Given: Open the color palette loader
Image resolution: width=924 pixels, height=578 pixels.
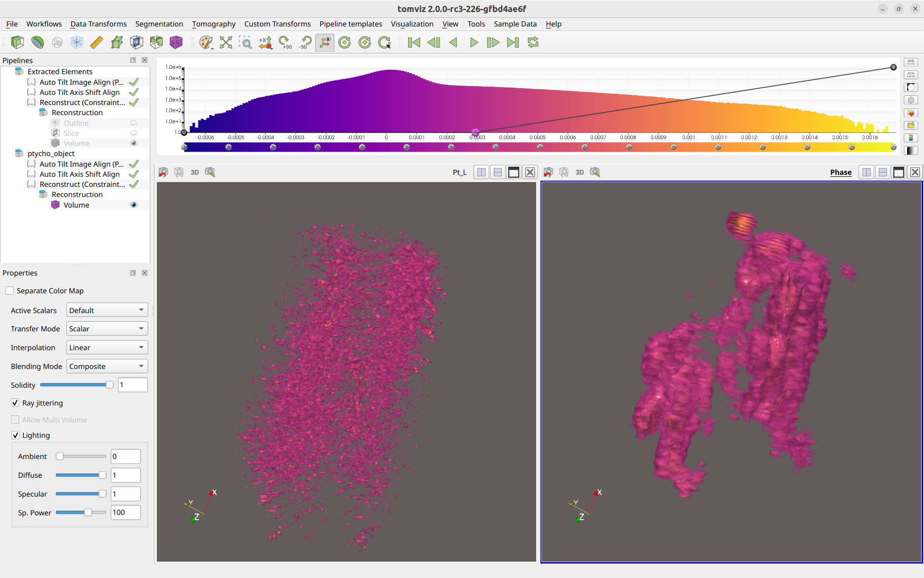Looking at the screenshot, I should [x=206, y=42].
